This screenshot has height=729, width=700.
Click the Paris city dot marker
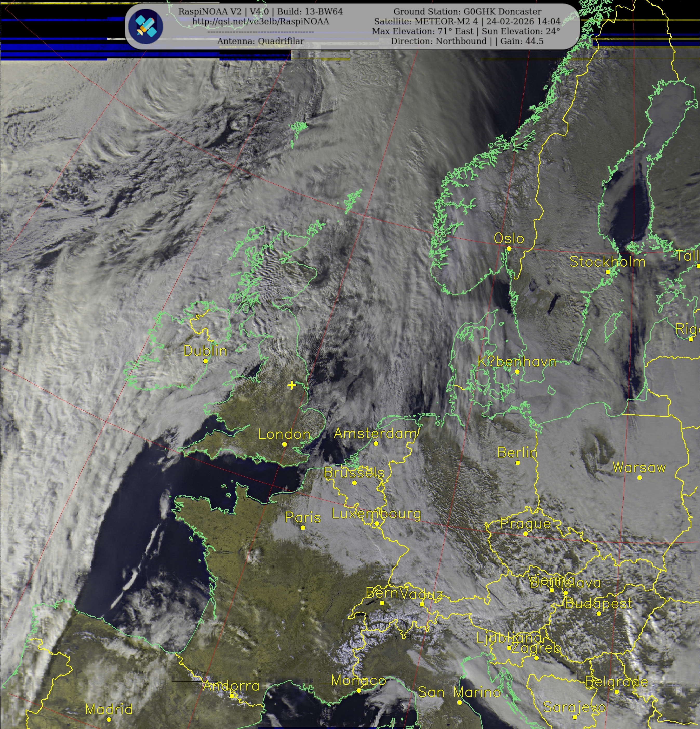[303, 528]
